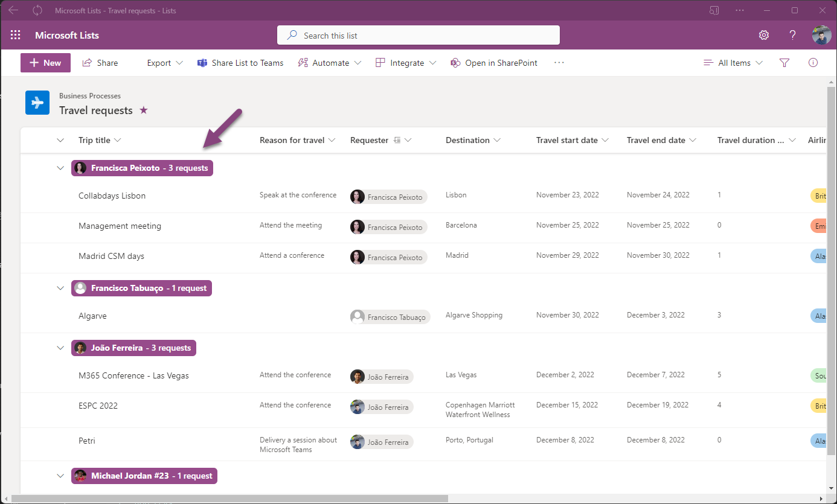Expand the Export dropdown menu
Image resolution: width=837 pixels, height=504 pixels.
pyautogui.click(x=164, y=63)
